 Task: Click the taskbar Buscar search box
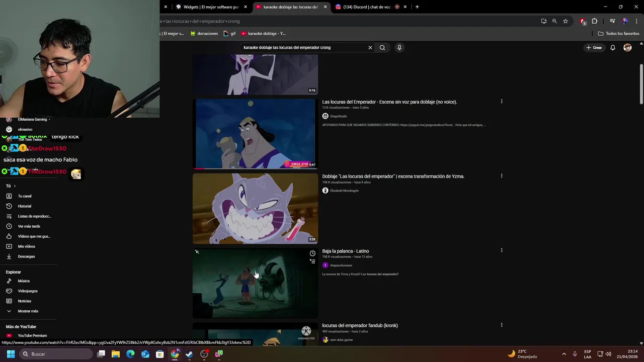pyautogui.click(x=56, y=354)
